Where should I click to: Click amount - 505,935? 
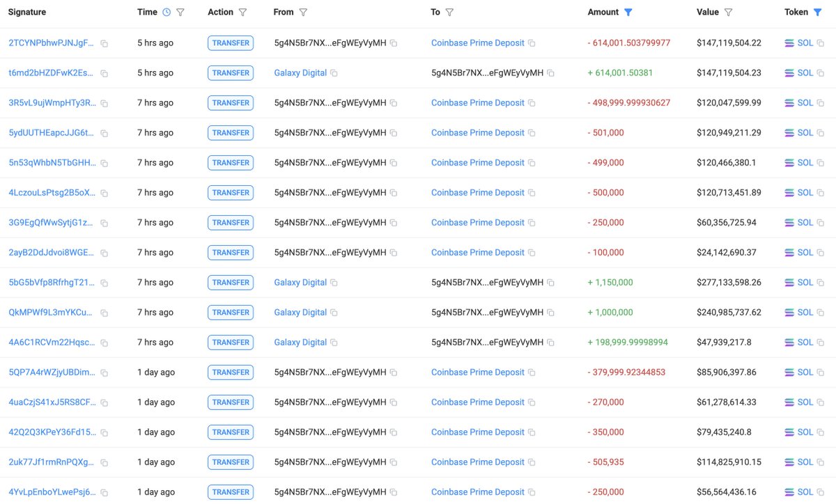(x=605, y=462)
